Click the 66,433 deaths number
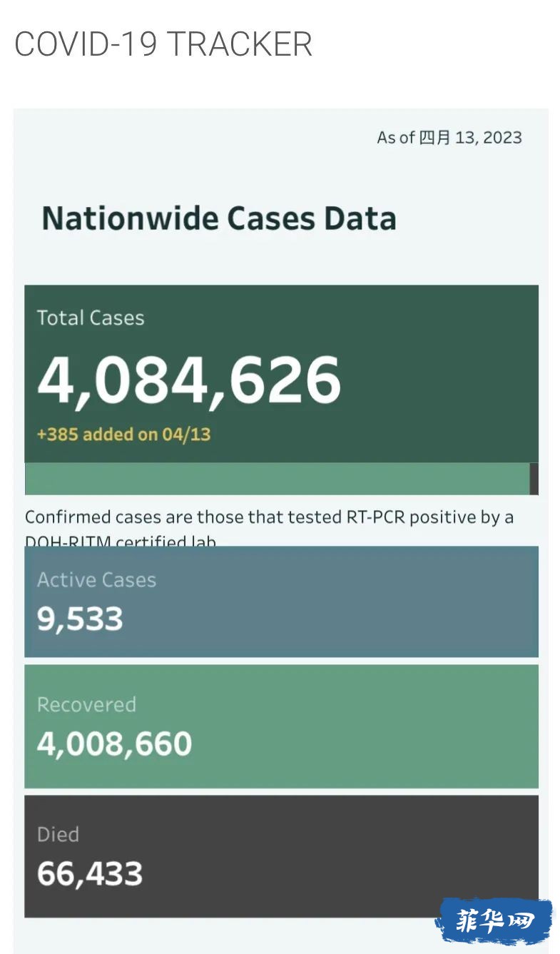 click(x=90, y=873)
